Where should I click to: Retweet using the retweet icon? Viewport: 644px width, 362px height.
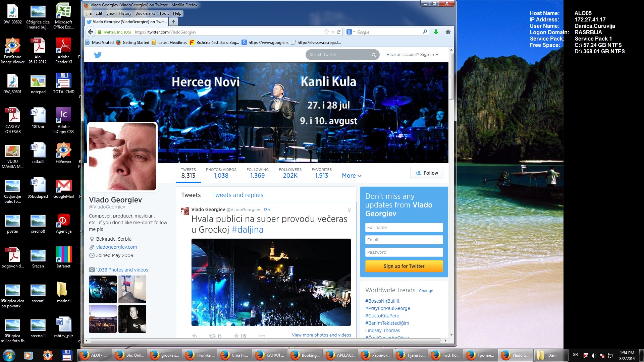point(212,336)
